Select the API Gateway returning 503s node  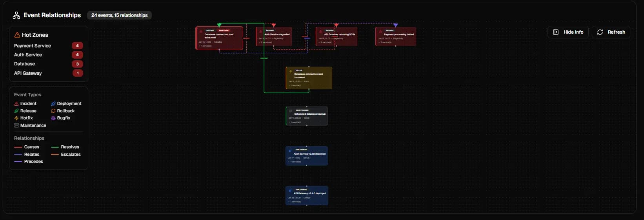tap(337, 36)
